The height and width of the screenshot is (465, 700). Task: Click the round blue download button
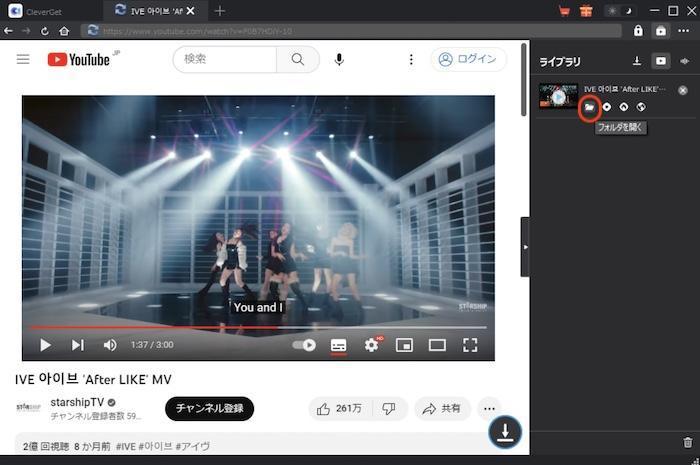click(x=505, y=432)
